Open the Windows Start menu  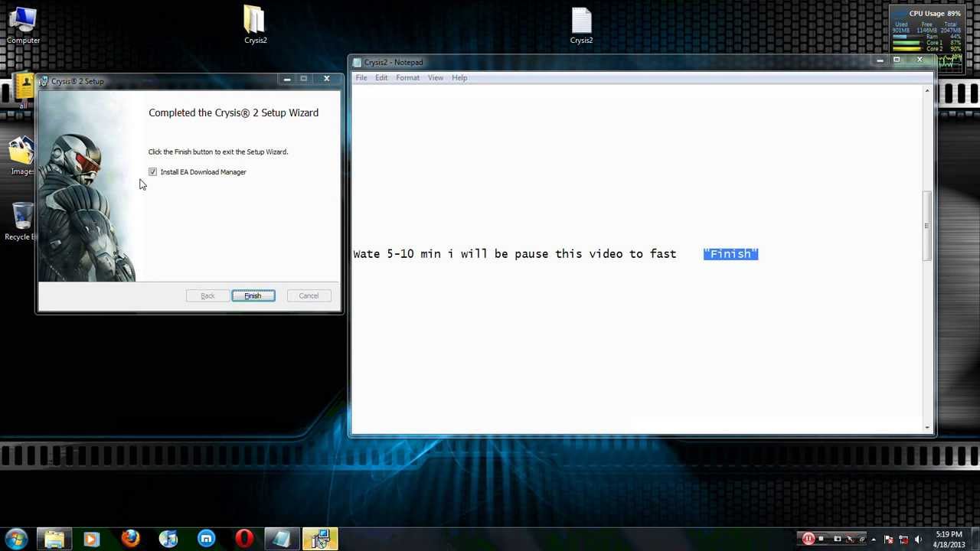(x=17, y=539)
